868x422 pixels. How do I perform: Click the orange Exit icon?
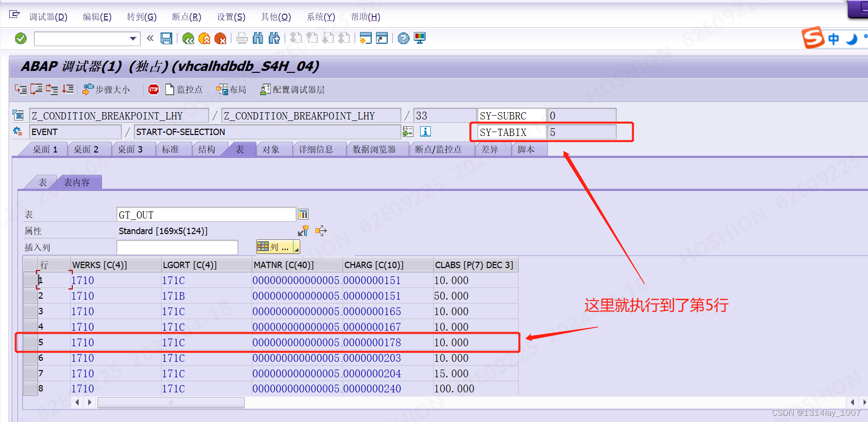[204, 38]
